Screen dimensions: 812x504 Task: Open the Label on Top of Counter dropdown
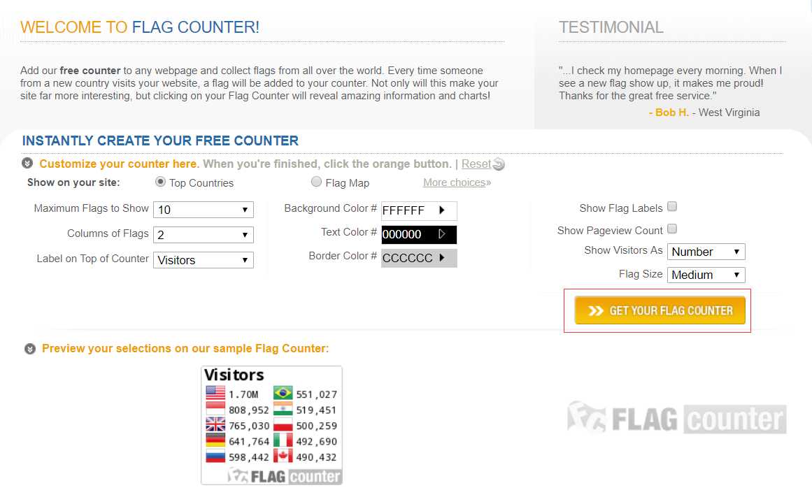(x=203, y=260)
